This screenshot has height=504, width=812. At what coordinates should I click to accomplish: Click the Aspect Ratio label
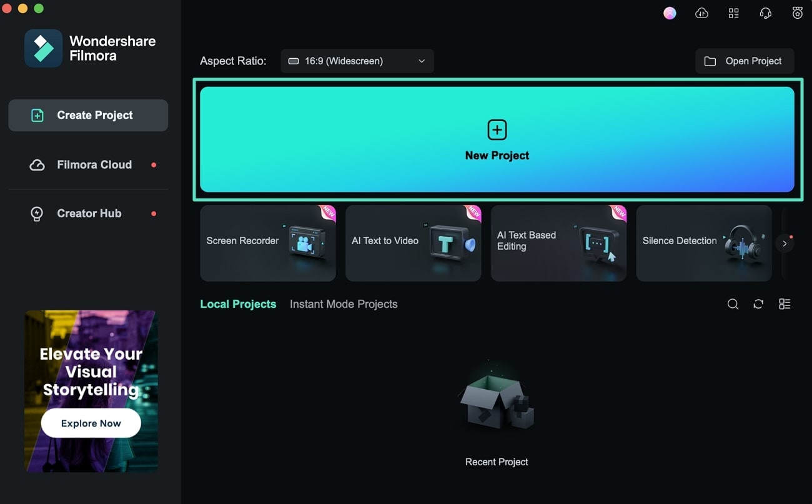tap(233, 61)
